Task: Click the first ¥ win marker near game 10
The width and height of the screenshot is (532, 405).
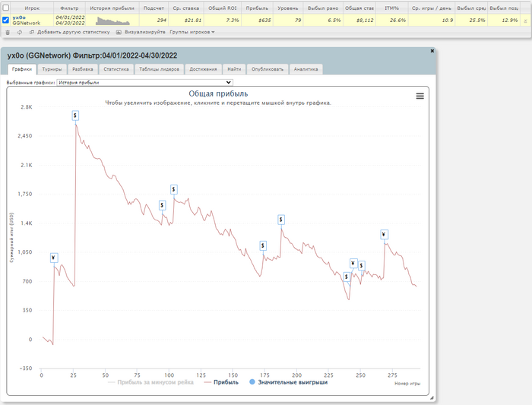Action: [x=54, y=258]
